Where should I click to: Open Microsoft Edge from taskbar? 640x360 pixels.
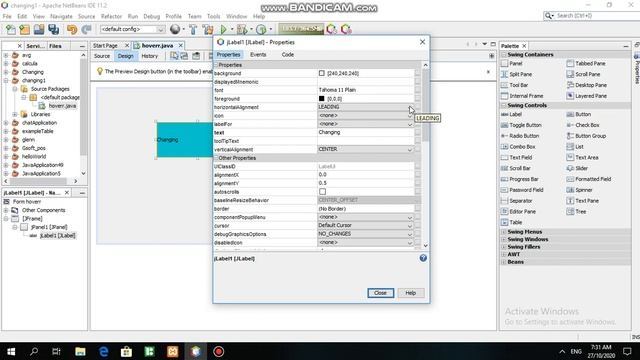[x=104, y=351]
